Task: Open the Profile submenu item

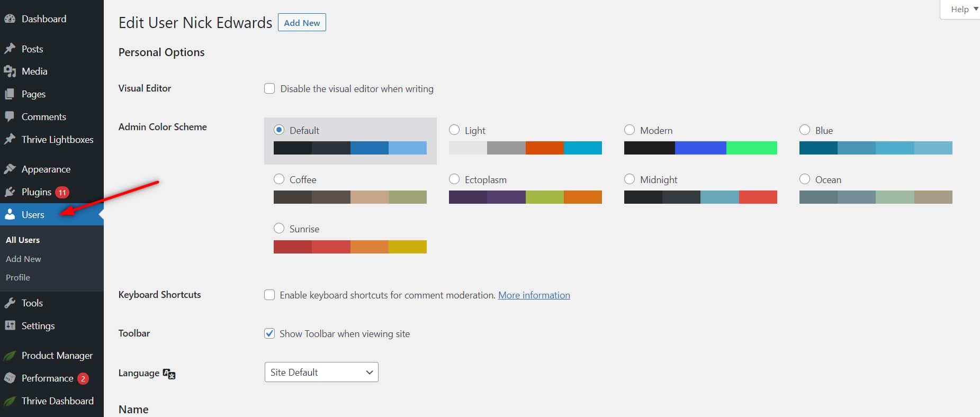Action: 18,277
